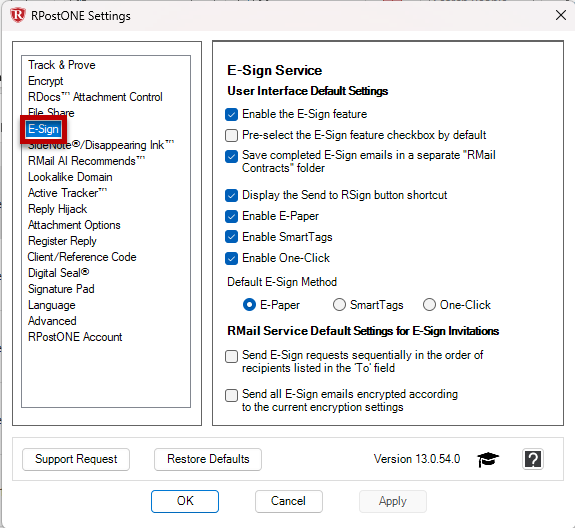Open the graduation cap training icon
The image size is (575, 528).
point(488,459)
